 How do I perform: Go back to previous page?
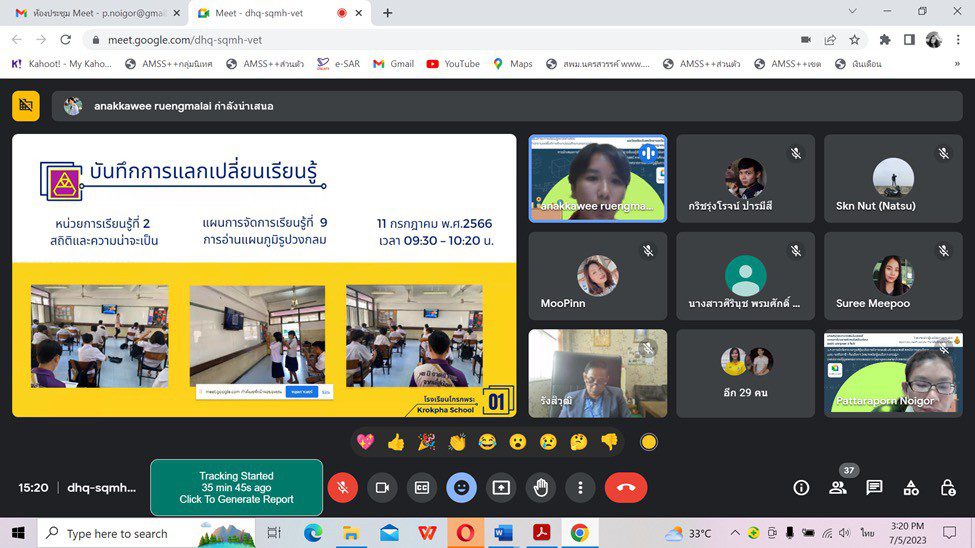(x=17, y=40)
